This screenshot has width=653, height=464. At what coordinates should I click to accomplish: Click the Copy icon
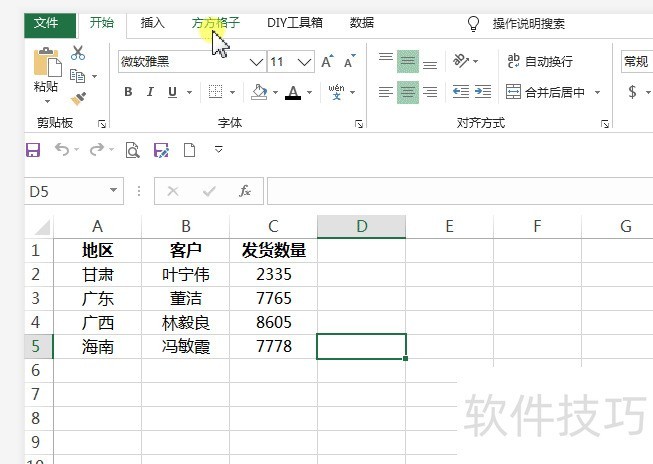click(x=77, y=76)
